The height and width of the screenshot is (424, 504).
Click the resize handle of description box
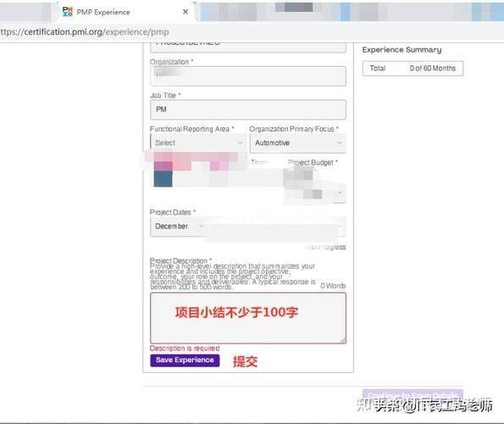click(343, 340)
